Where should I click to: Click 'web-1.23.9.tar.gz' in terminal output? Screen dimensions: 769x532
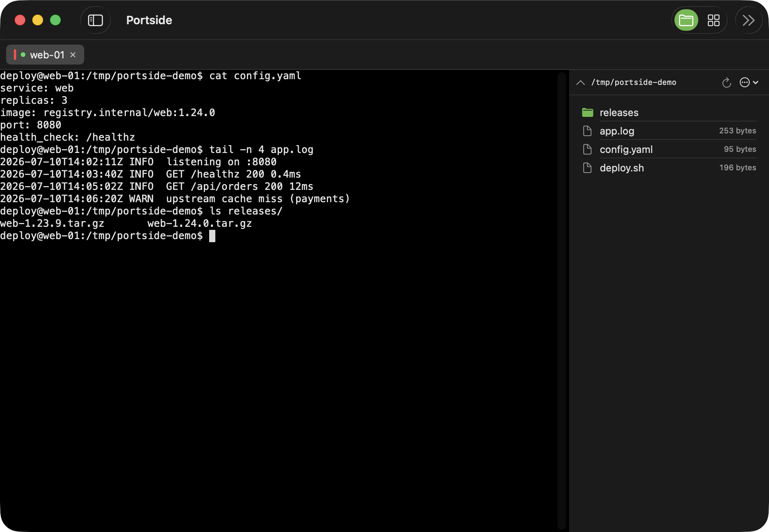pos(52,223)
